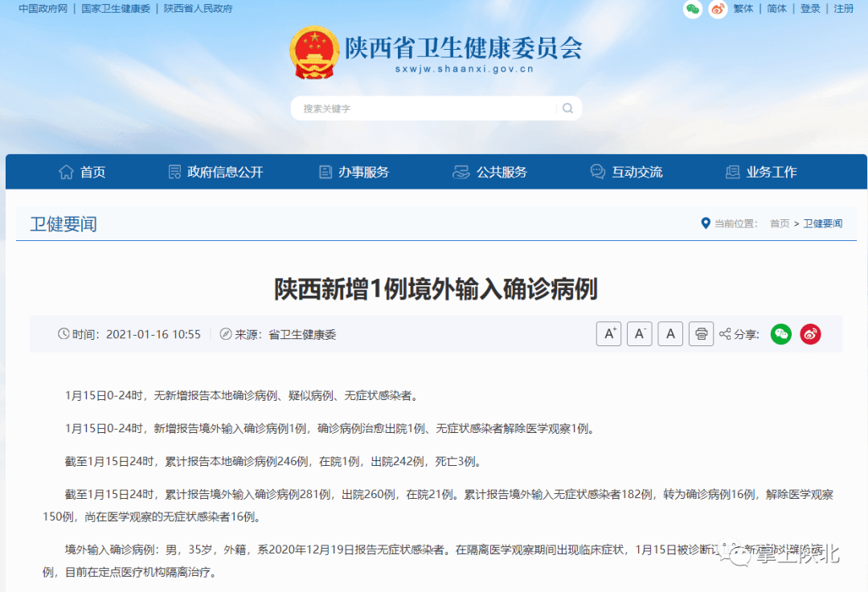Image resolution: width=868 pixels, height=592 pixels.
Task: Reset text size with the A icon
Action: coord(669,333)
